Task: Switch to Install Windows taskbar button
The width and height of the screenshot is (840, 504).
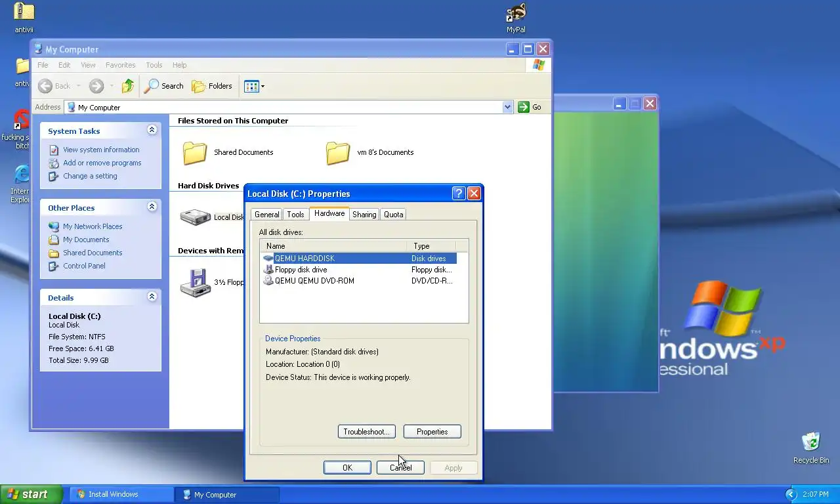Action: pos(122,494)
